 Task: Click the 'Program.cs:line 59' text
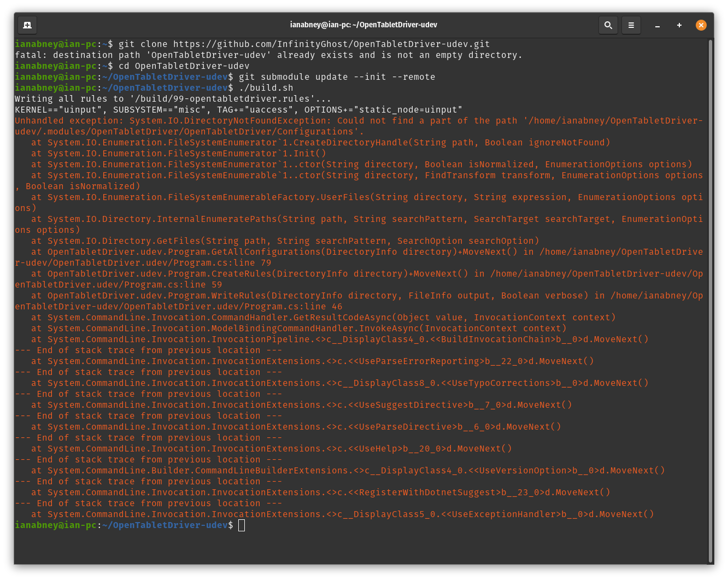click(x=173, y=284)
